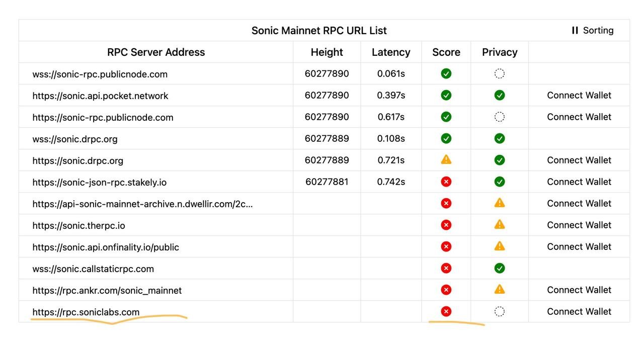Click the https://rpc.soniclabs.com address
Image resolution: width=644 pixels, height=339 pixels.
coord(86,312)
